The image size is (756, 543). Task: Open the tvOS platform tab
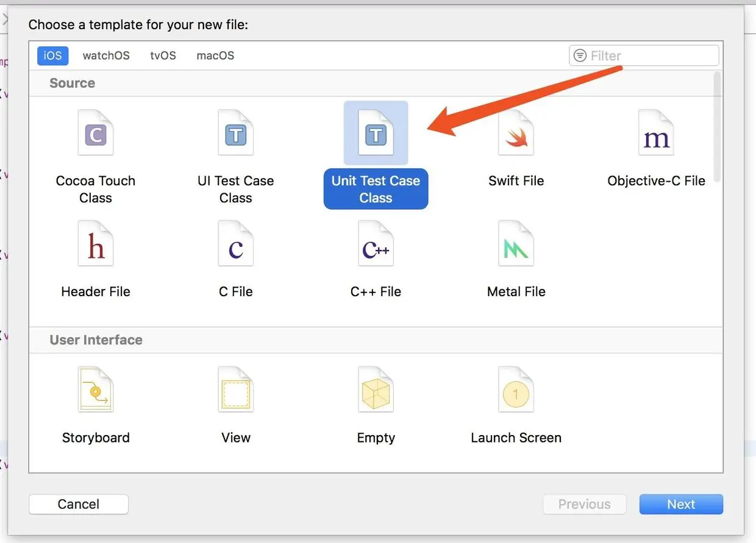pos(163,55)
